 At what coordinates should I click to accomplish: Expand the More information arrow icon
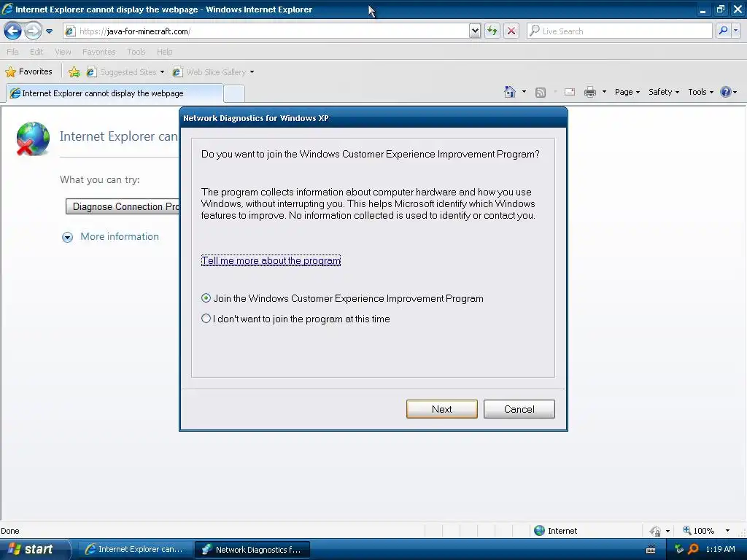(x=68, y=237)
